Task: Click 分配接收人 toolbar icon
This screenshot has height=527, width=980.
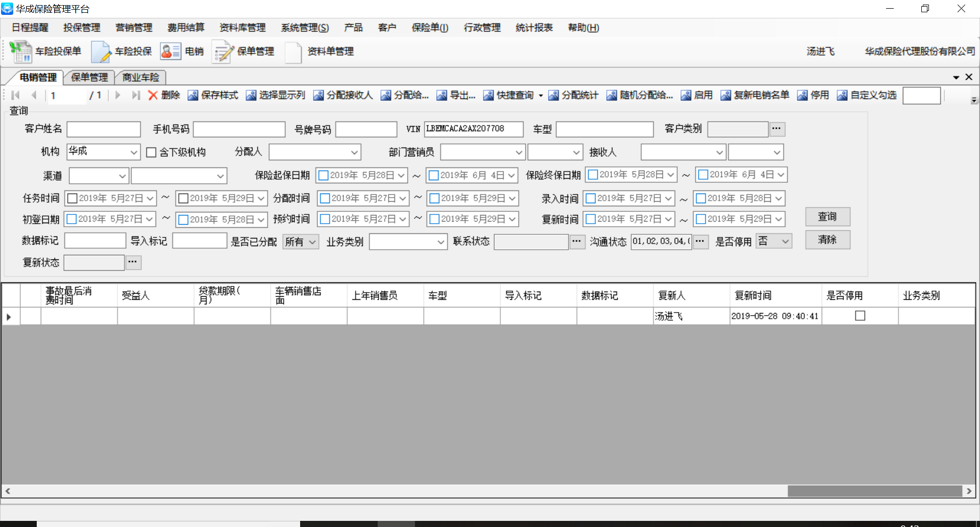Action: pos(318,95)
